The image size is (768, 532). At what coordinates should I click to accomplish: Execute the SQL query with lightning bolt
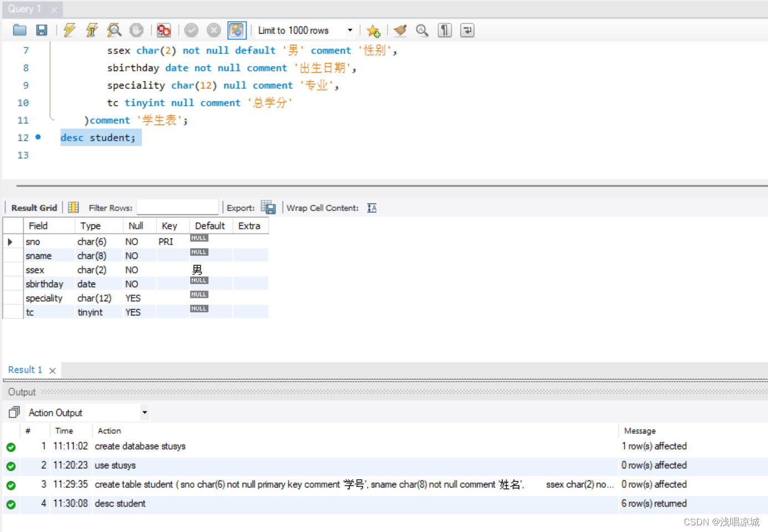[x=69, y=30]
